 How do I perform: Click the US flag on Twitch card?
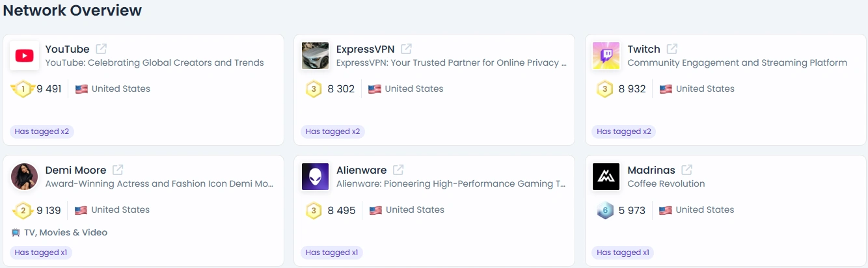pos(666,89)
